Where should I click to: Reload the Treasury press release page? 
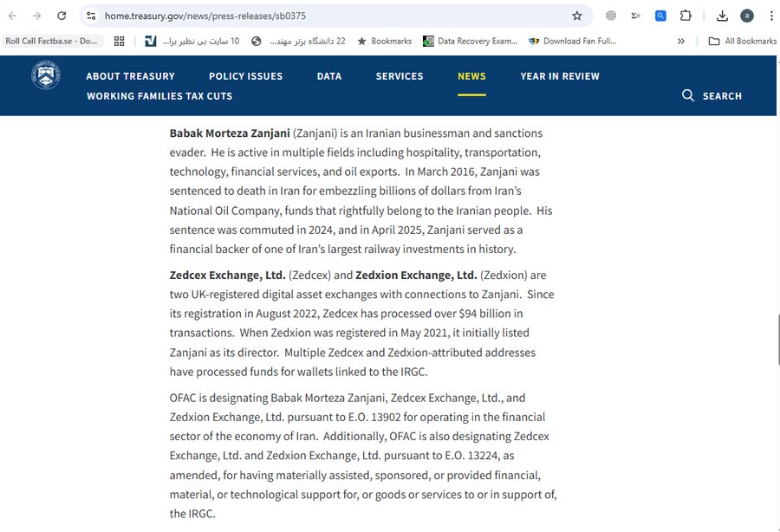coord(62,16)
